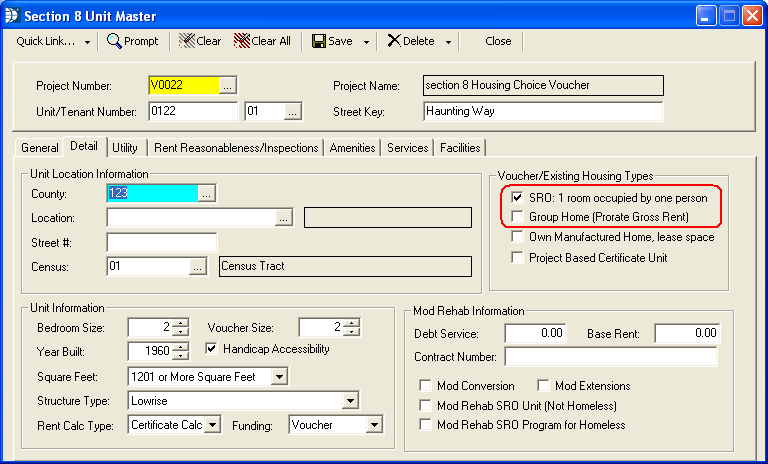Select the Detail tab
Screen dimensions: 768x464
pyautogui.click(x=84, y=146)
